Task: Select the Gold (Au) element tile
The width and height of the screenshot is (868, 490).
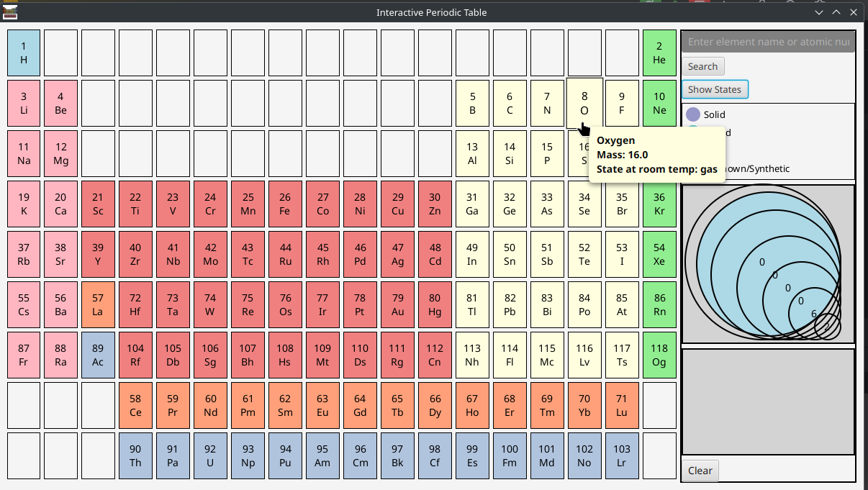Action: click(397, 304)
